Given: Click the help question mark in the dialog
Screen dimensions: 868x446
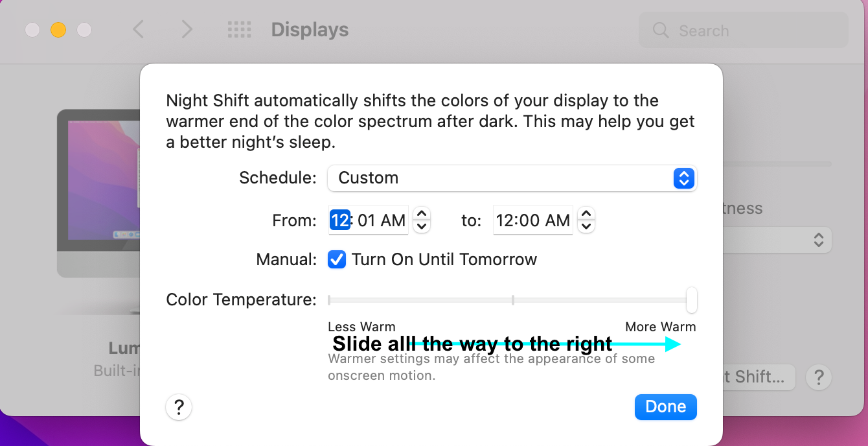Looking at the screenshot, I should [179, 407].
